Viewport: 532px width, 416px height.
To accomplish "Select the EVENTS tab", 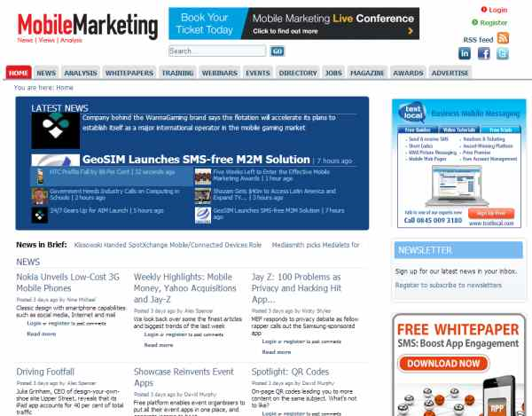I will [258, 73].
